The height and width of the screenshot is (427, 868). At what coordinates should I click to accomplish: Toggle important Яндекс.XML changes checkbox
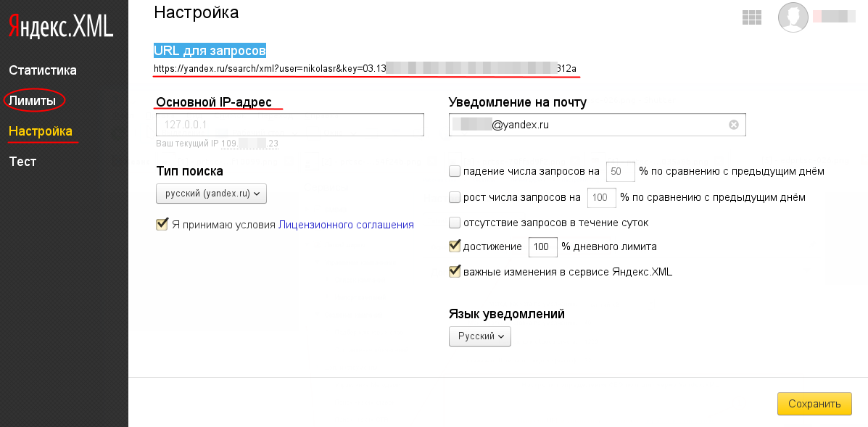[455, 272]
